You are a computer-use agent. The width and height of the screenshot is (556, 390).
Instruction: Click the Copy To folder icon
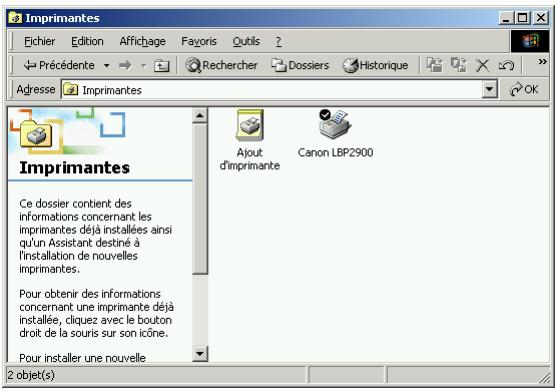coord(458,65)
